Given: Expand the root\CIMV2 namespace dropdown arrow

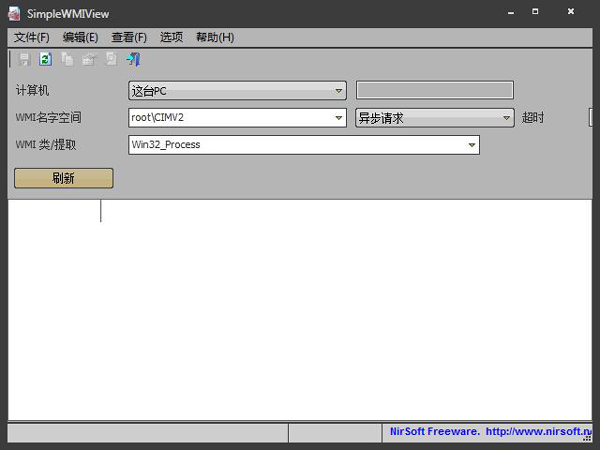Looking at the screenshot, I should click(339, 118).
